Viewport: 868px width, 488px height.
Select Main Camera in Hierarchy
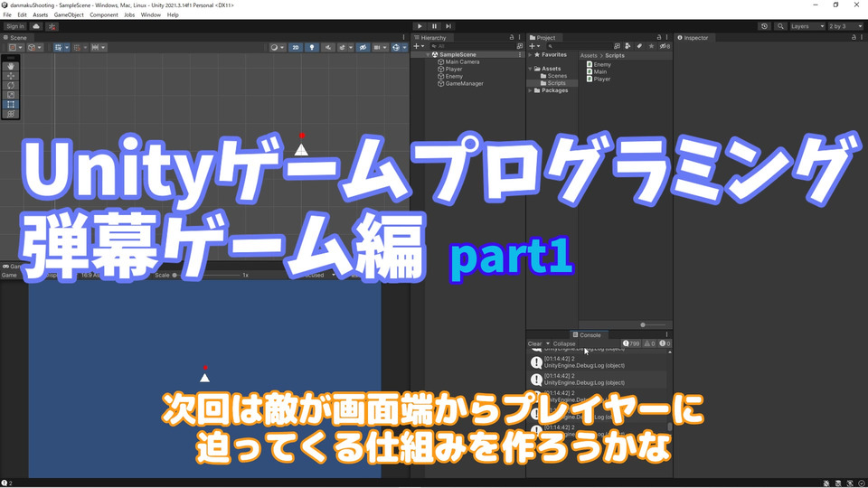(x=462, y=62)
